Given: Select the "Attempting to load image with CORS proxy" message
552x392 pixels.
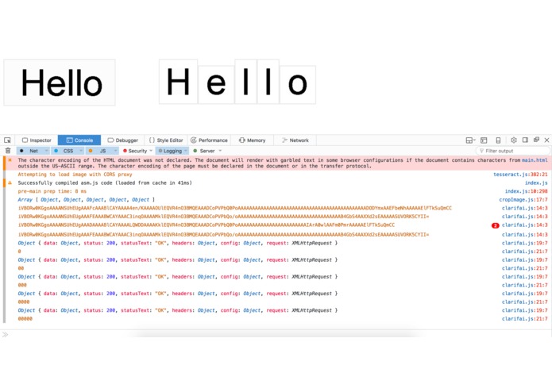Looking at the screenshot, I should 75,175.
